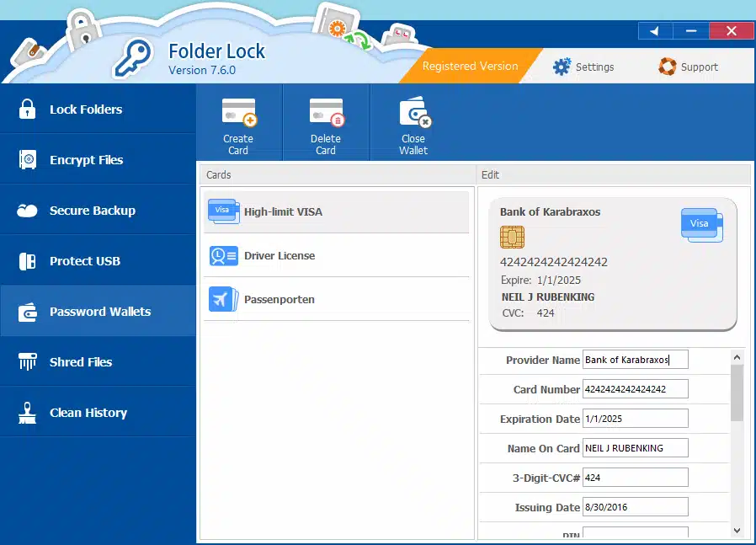Click the Close Wallet icon

413,113
